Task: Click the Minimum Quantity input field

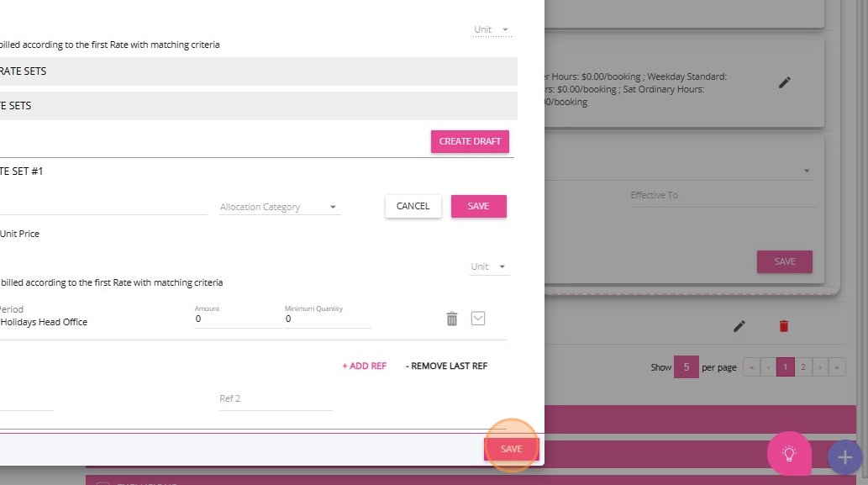Action: (x=328, y=319)
